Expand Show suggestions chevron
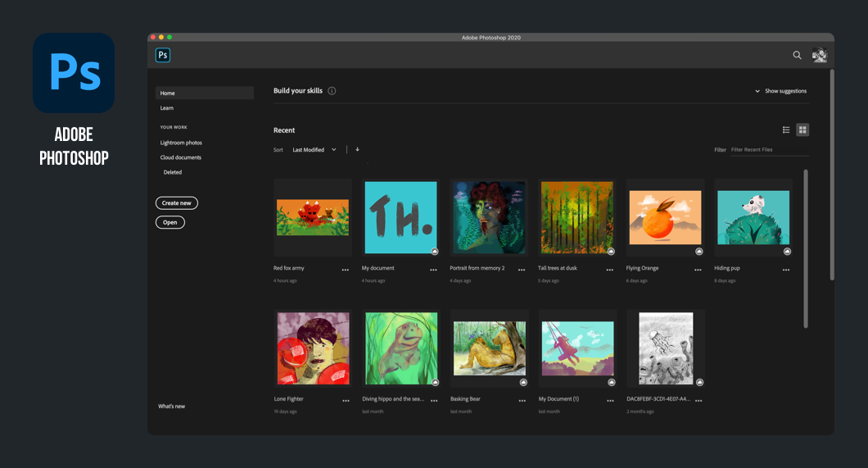Viewport: 868px width, 468px height. (757, 91)
